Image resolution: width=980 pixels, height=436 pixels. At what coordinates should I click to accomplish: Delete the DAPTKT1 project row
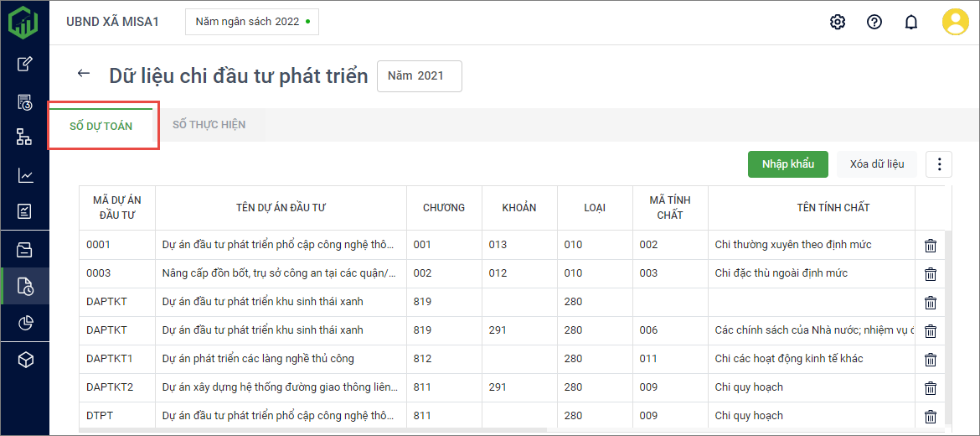[x=930, y=360]
